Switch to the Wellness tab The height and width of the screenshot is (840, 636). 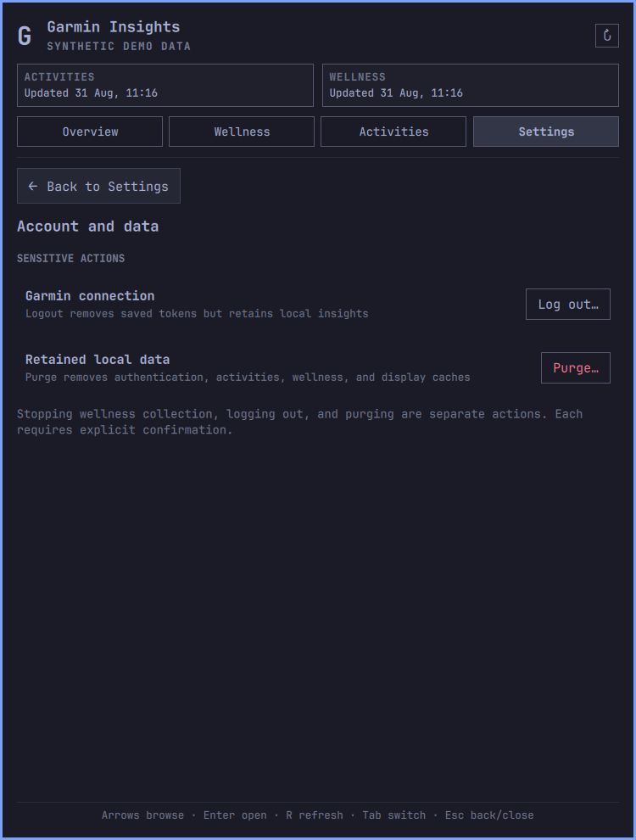(242, 132)
